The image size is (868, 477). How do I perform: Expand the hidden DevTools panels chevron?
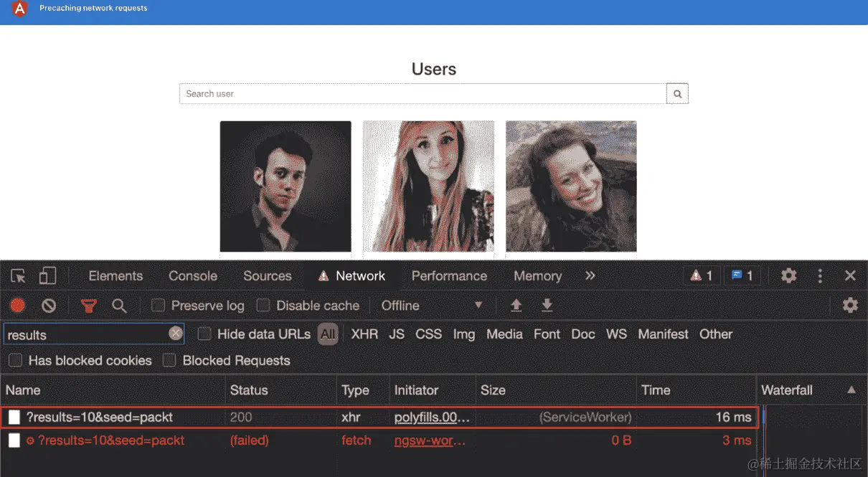[x=590, y=275]
